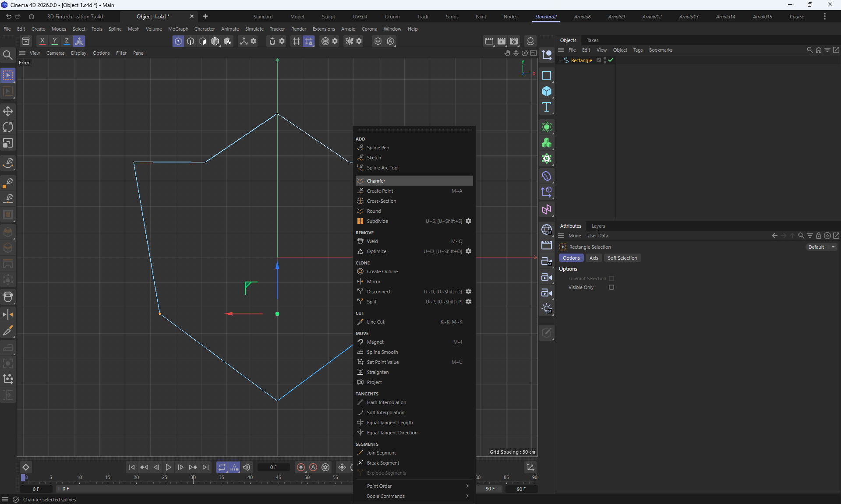Viewport: 841px width, 504px height.
Task: Click the Scale tool icon
Action: tap(8, 143)
